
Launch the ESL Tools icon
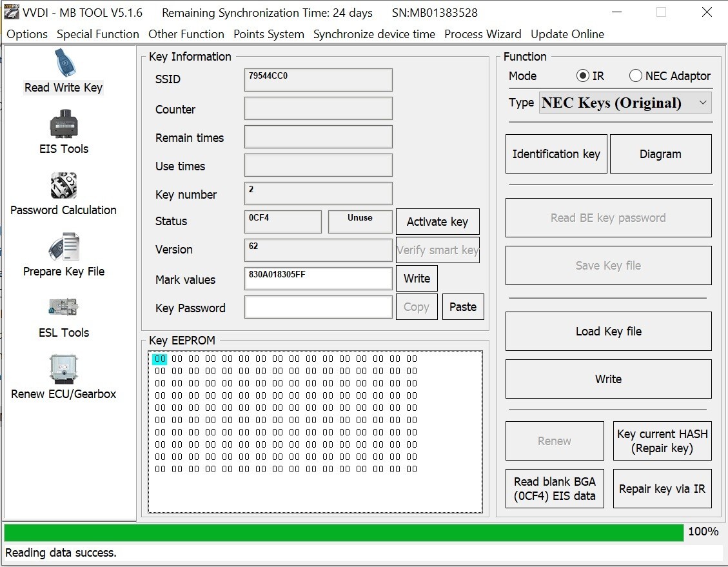coord(64,308)
